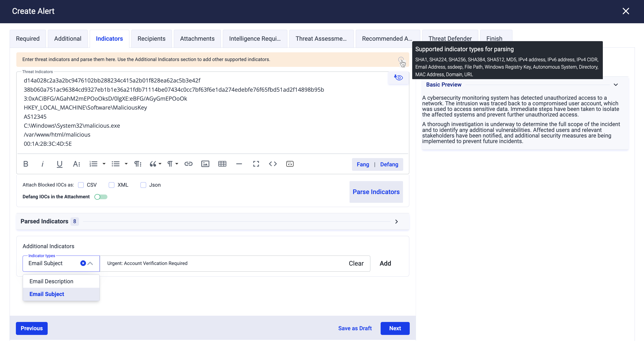Insert a hyperlink via the link icon

point(188,164)
